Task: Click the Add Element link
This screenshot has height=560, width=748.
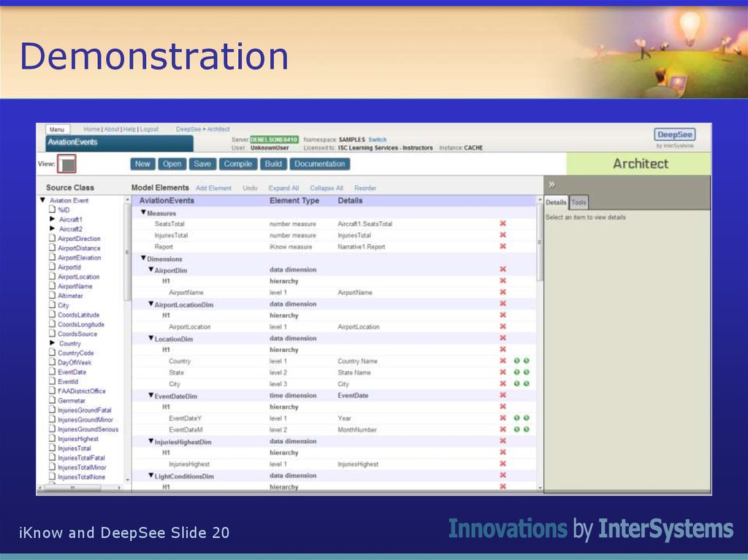Action: pos(213,188)
